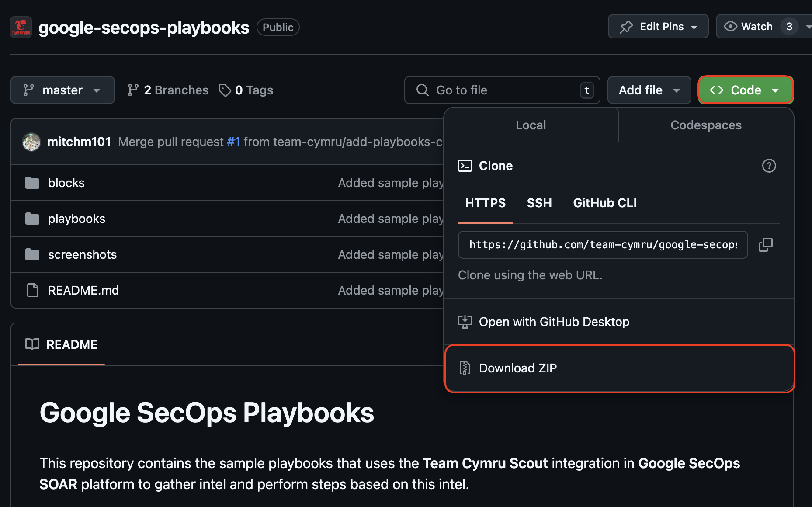Click the git branch icon beside master
Screen dimensions: 812x507
29,90
